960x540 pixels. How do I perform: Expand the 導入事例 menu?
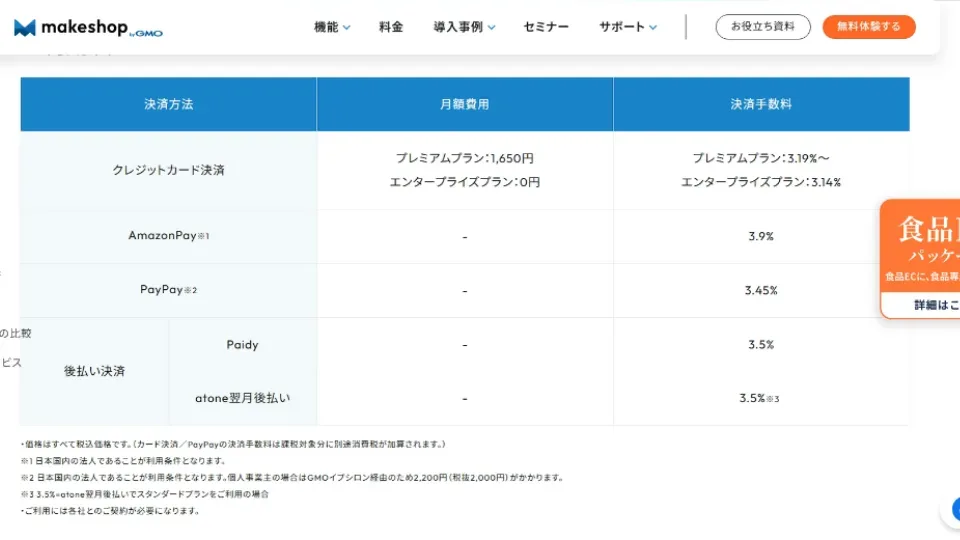click(464, 27)
